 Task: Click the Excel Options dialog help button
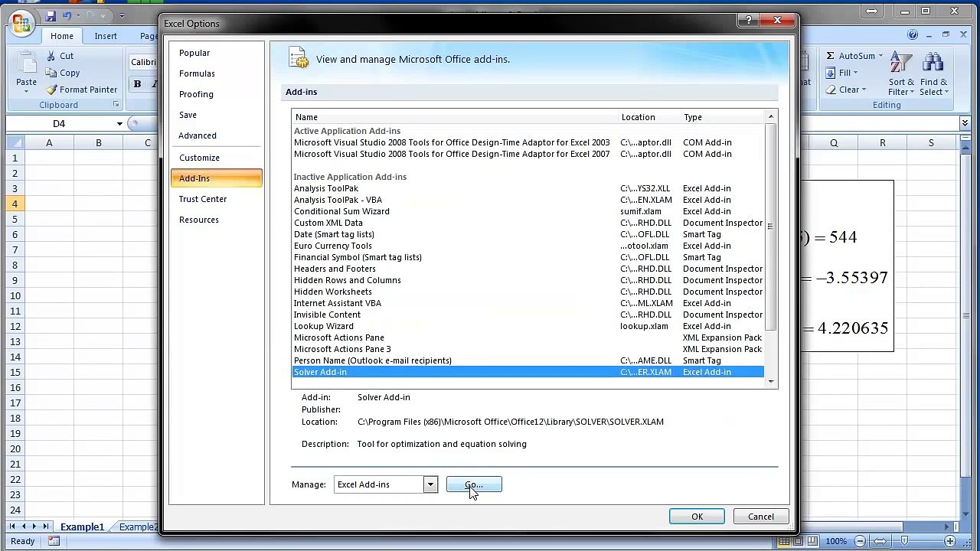(749, 21)
